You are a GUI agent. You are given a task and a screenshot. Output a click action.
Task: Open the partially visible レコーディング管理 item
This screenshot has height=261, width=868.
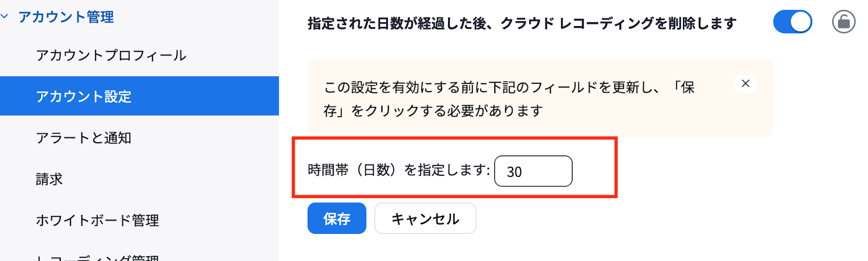pos(98,257)
